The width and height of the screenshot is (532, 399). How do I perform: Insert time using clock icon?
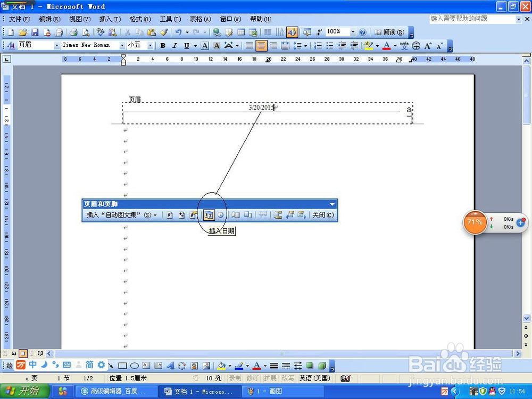click(x=221, y=215)
